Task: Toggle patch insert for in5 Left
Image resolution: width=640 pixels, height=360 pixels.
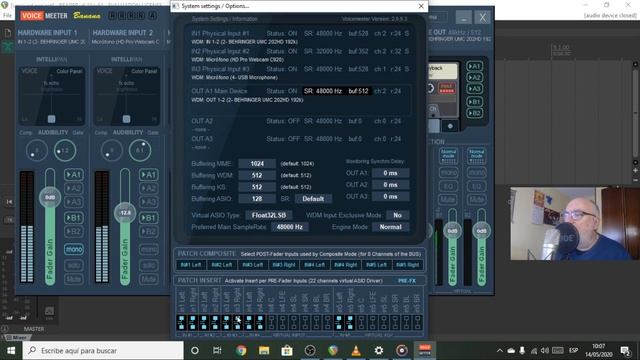Action: tap(339, 322)
